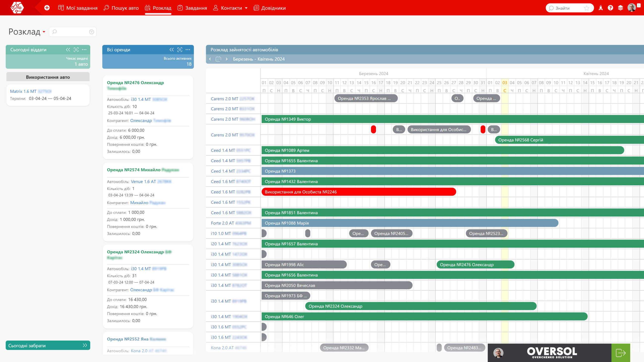The height and width of the screenshot is (362, 644).
Task: Open the 'Matrix 1.6 MT' car link
Action: point(23,91)
